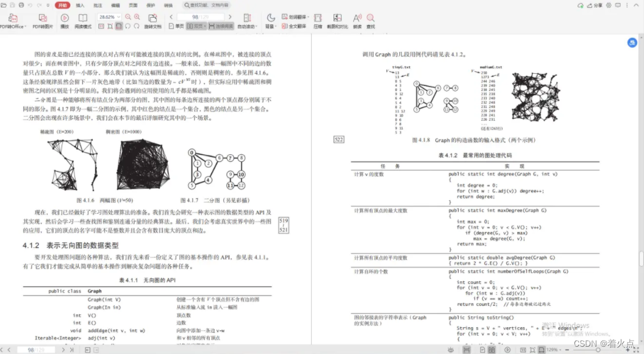Toggle fit width view icon

[119, 26]
